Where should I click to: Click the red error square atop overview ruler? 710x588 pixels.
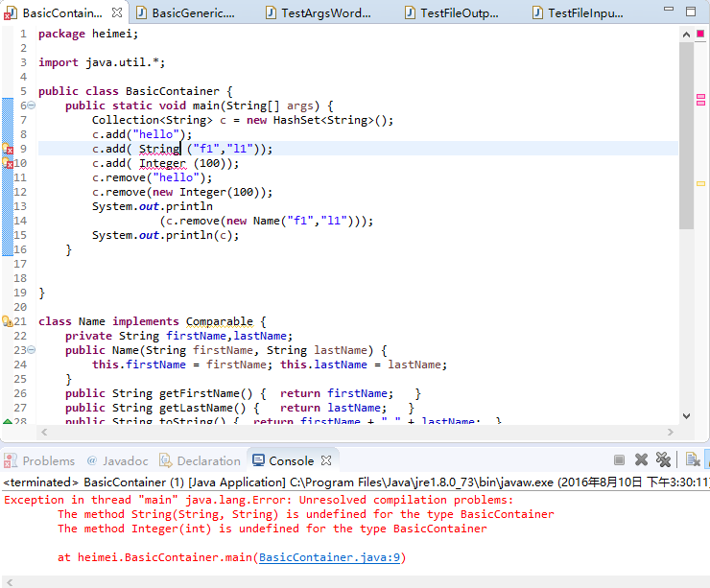(700, 34)
